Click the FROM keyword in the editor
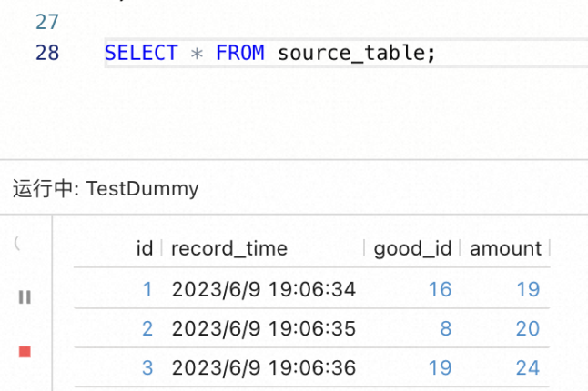Viewport: 588px width, 391px height. coord(239,53)
